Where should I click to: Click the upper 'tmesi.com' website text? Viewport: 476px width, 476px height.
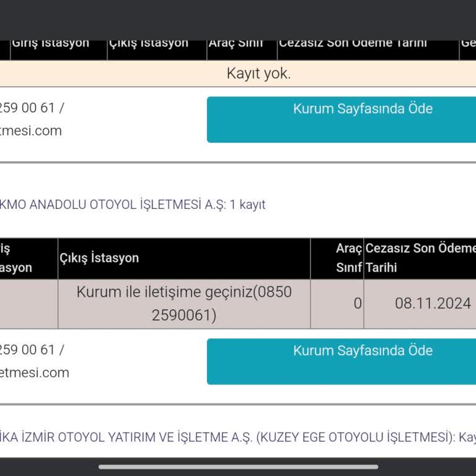30,131
